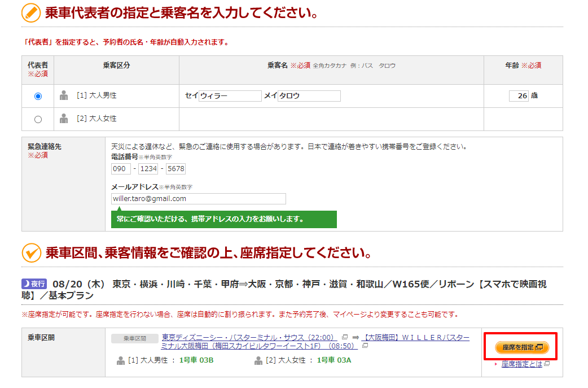The image size is (588, 388).
Task: Click the メールアドレス label
Action: click(135, 187)
